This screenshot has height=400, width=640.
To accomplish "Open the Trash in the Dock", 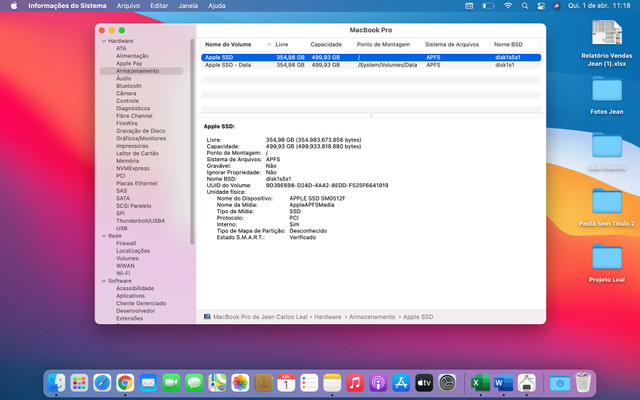I will (x=583, y=383).
